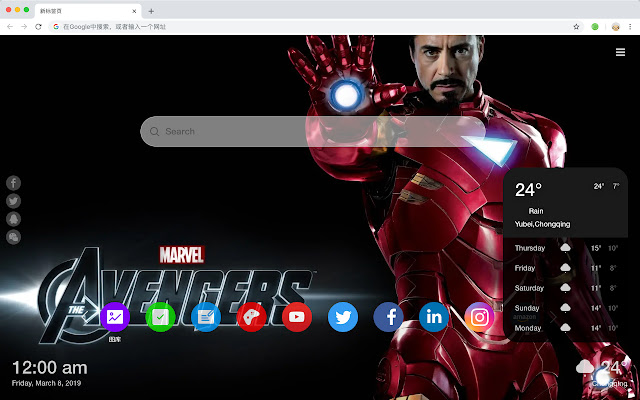Go forward to next page

pos(24,27)
